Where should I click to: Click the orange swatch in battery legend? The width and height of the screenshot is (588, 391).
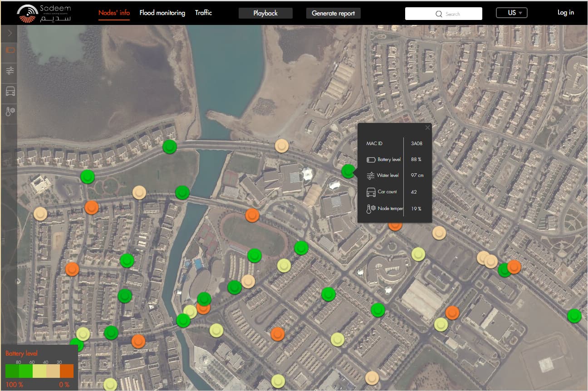click(66, 371)
